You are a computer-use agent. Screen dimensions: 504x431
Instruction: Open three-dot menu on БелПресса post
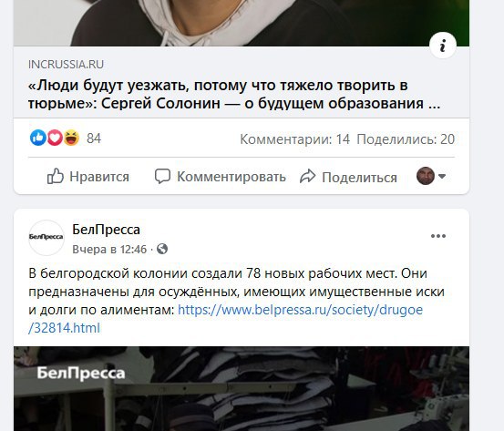tap(438, 236)
